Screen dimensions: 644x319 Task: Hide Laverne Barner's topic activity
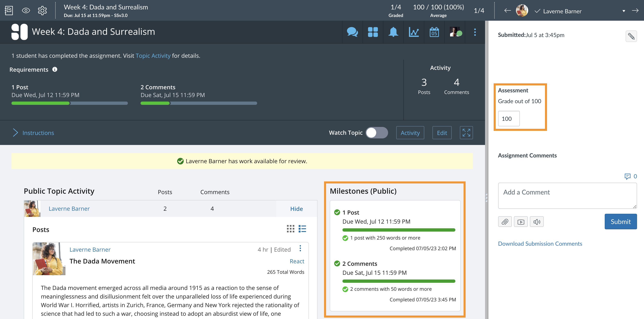pyautogui.click(x=296, y=209)
